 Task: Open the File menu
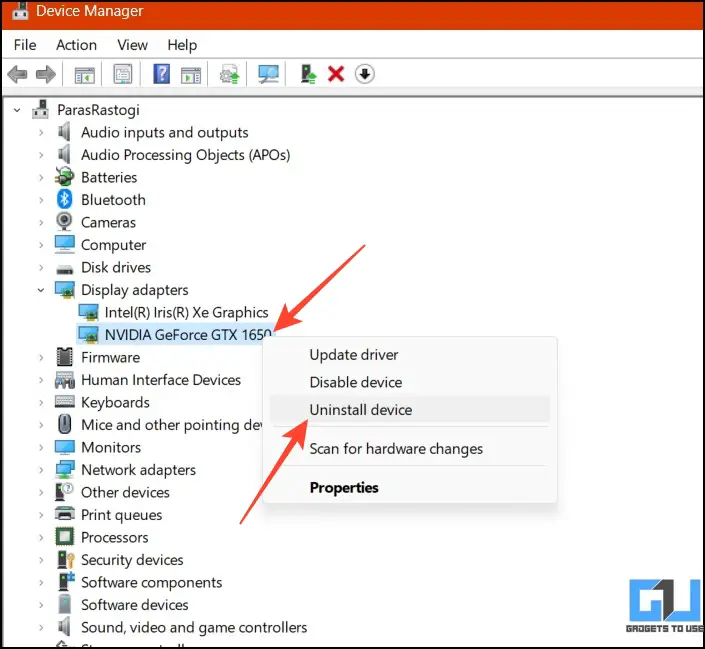[25, 45]
